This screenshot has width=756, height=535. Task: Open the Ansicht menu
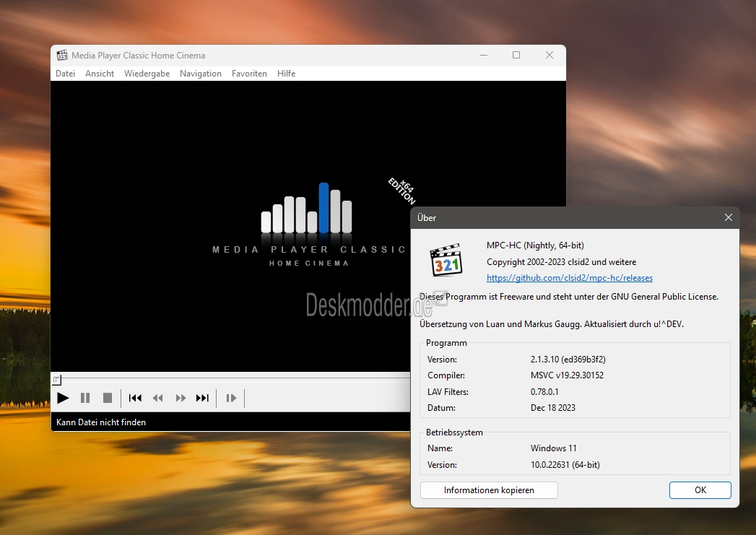click(100, 73)
